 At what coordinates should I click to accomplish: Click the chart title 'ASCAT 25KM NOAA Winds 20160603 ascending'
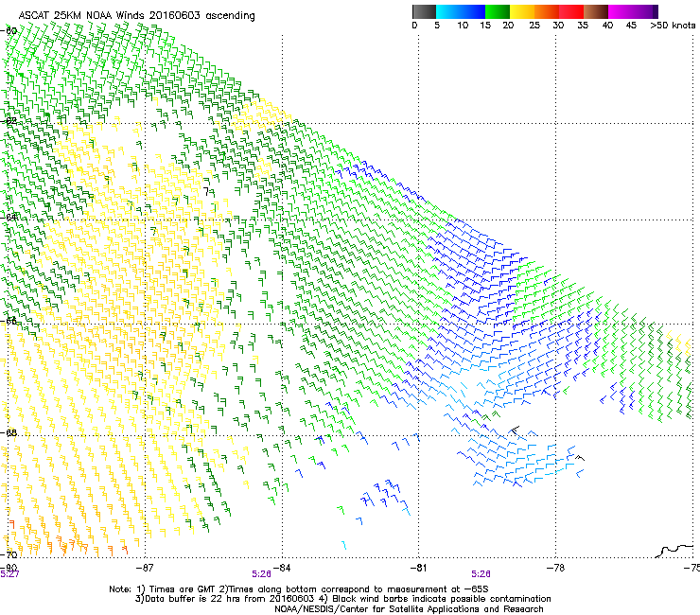tap(136, 16)
